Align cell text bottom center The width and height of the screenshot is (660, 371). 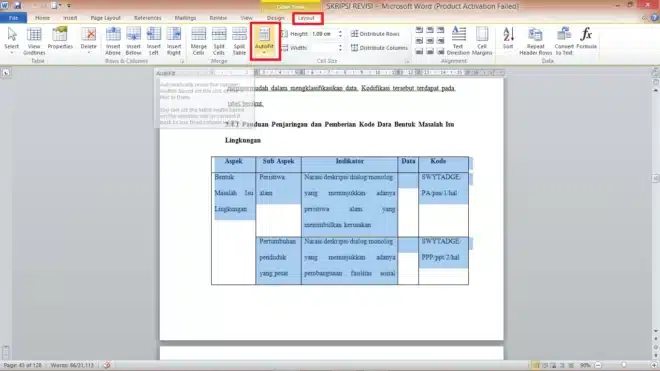(x=430, y=52)
